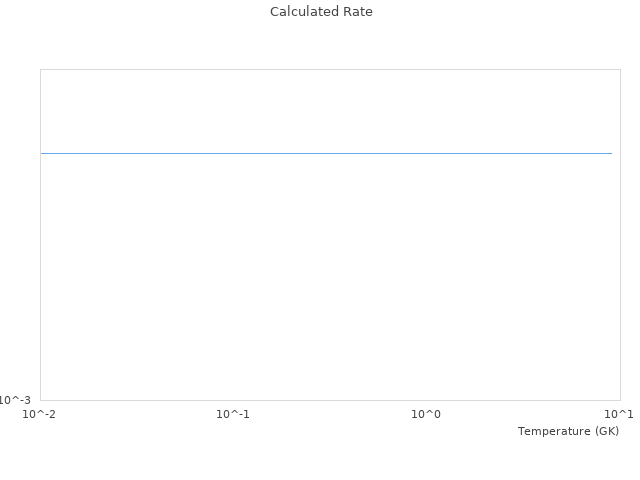Screen dimensions: 640x480
Task: Click the bottom-right corner of the plot frame
Action: (620, 400)
